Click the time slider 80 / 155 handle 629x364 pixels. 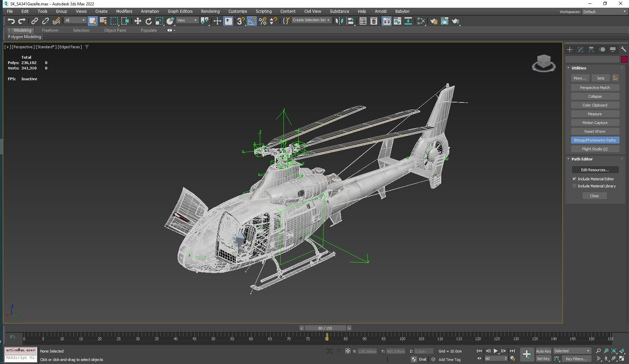325,328
